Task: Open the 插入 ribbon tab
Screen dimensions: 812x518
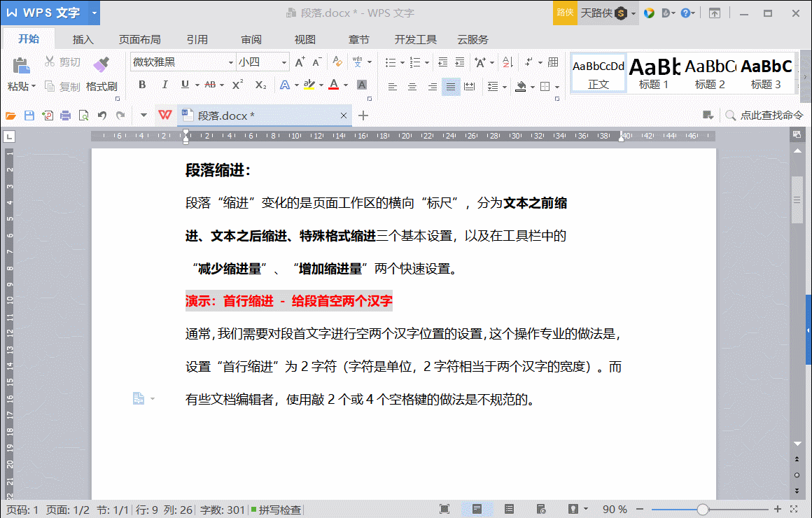Action: (x=83, y=39)
